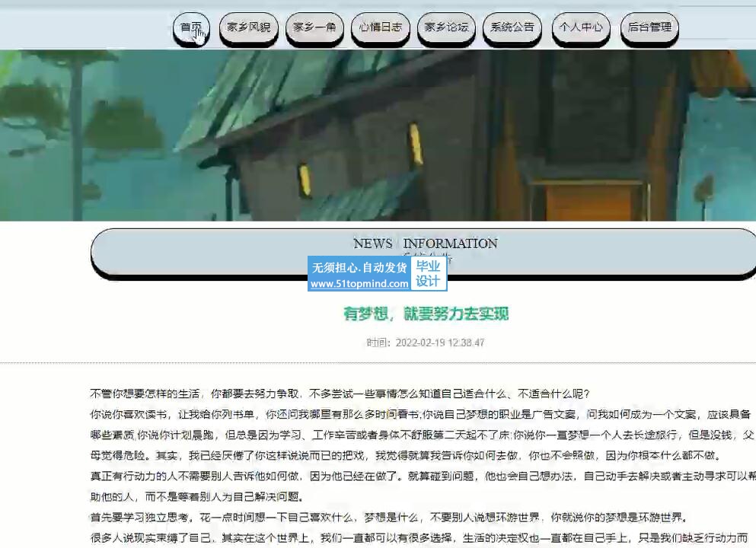
Task: Open the 后台管理 admin page
Action: (x=649, y=28)
